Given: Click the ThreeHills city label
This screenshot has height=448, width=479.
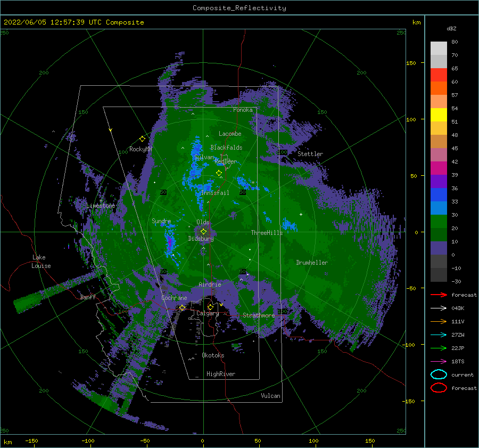Looking at the screenshot, I should [x=267, y=233].
